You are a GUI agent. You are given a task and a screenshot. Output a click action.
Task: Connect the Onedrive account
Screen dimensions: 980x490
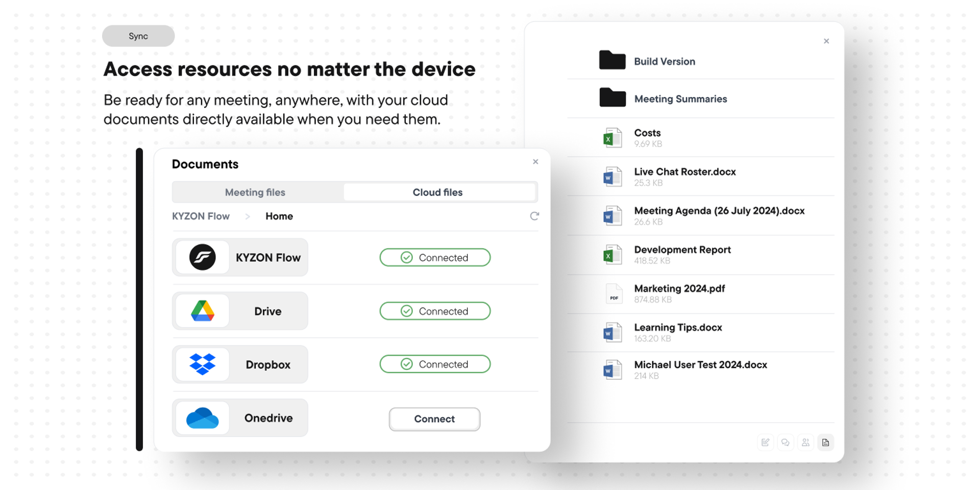(434, 419)
